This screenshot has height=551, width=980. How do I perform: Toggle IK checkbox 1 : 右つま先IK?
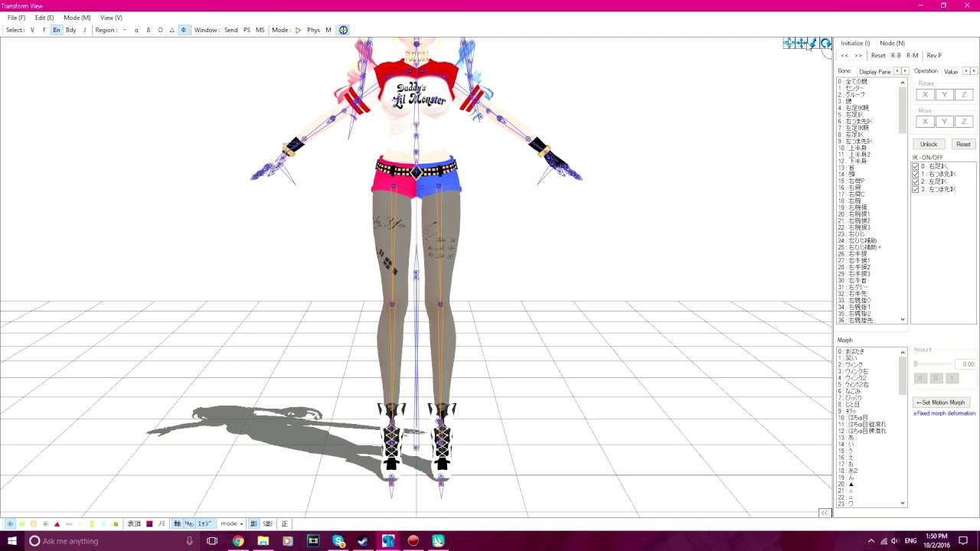(x=916, y=174)
